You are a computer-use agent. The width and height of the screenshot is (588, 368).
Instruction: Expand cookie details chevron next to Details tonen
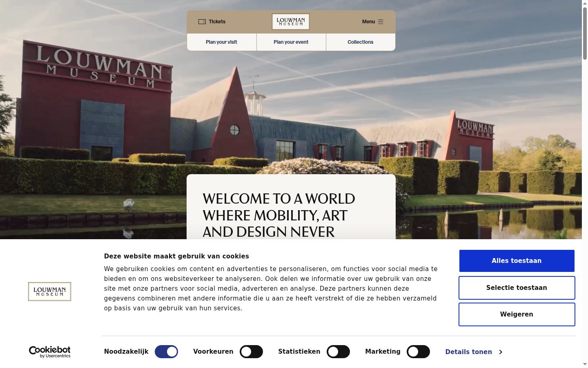point(501,352)
